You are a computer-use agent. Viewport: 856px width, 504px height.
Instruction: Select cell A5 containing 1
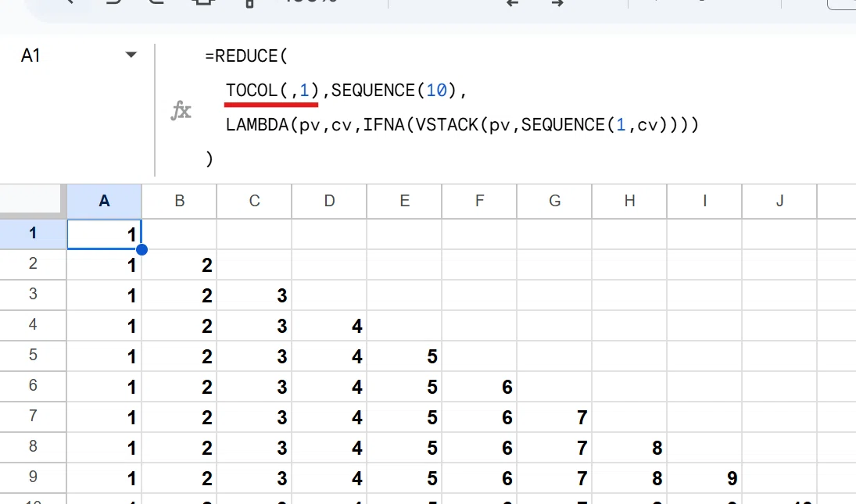(104, 356)
